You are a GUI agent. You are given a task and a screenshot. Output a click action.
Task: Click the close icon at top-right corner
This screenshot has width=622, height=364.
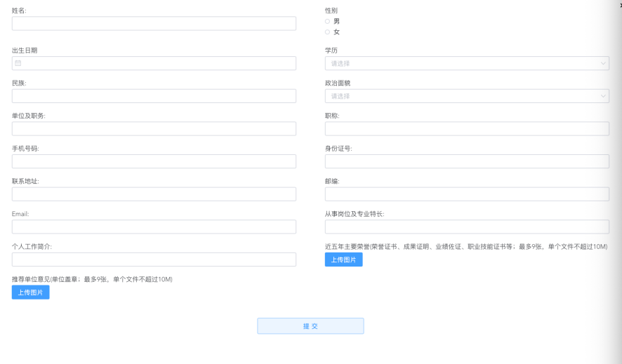pyautogui.click(x=620, y=4)
